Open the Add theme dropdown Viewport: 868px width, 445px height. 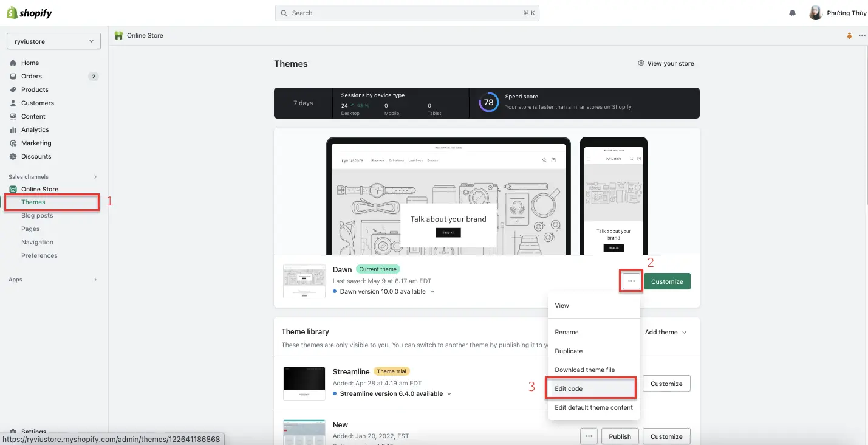(665, 332)
